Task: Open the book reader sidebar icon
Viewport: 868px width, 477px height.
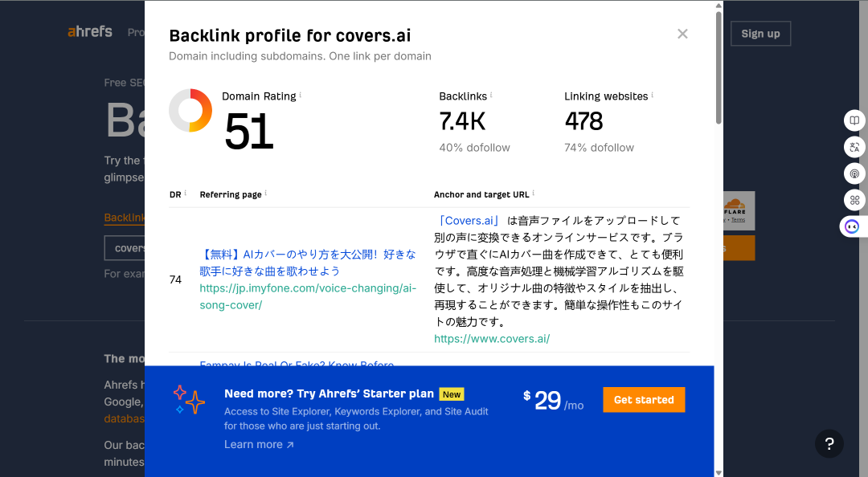Action: click(854, 120)
